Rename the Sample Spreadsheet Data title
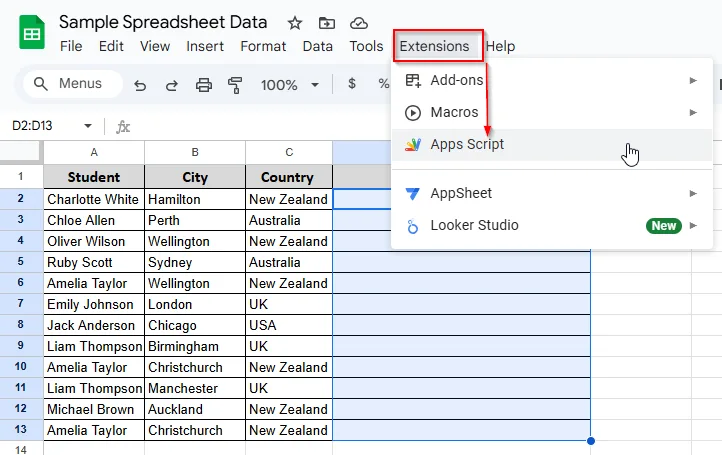 pyautogui.click(x=163, y=22)
